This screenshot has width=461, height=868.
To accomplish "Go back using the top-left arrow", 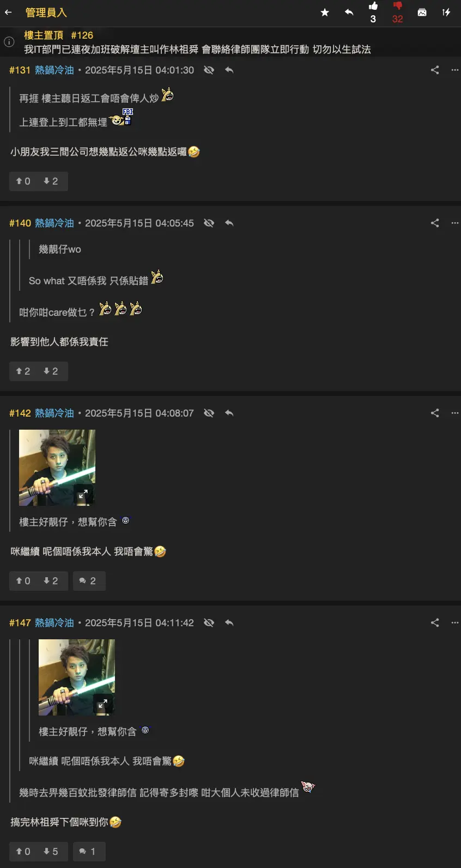I will (8, 12).
